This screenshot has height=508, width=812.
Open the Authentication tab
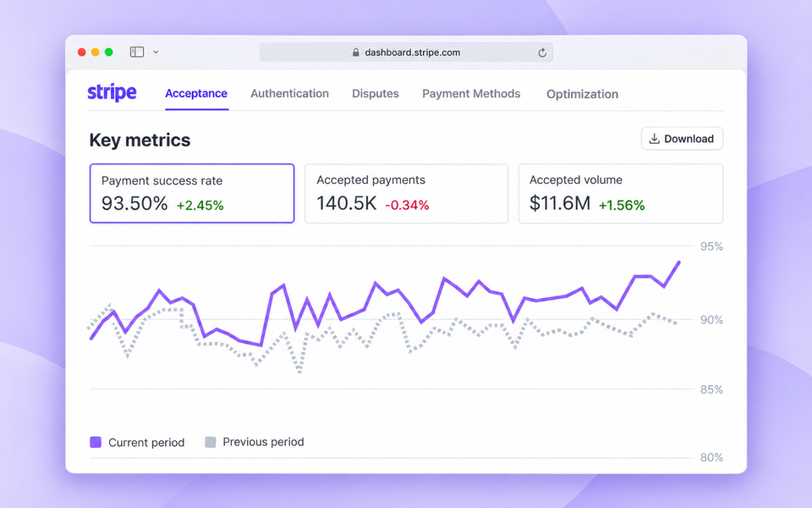[289, 93]
